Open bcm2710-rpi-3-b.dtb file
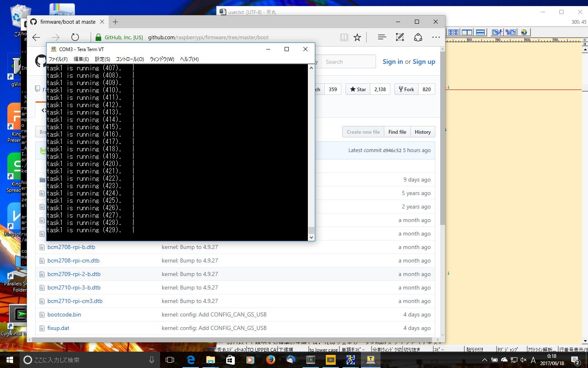588x368 pixels. tap(74, 287)
